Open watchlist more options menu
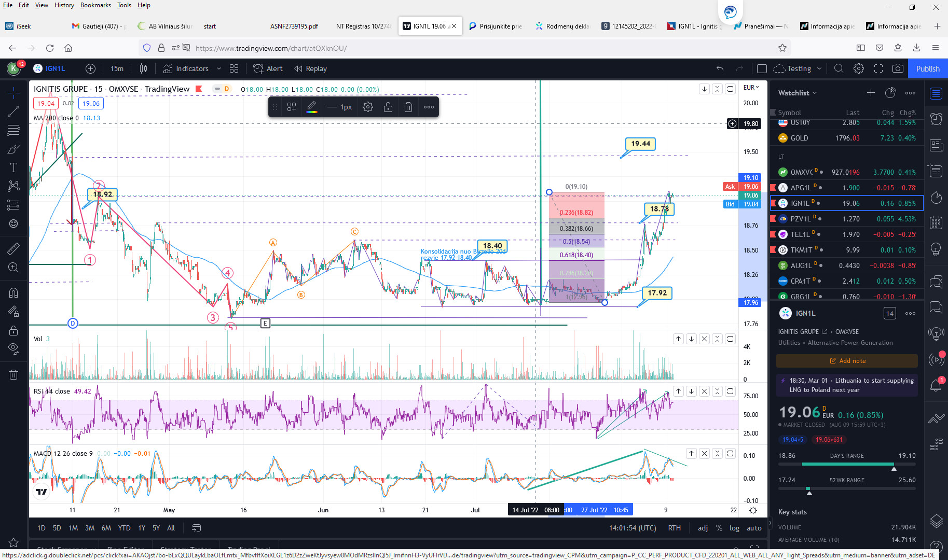948x560 pixels. tap(910, 93)
